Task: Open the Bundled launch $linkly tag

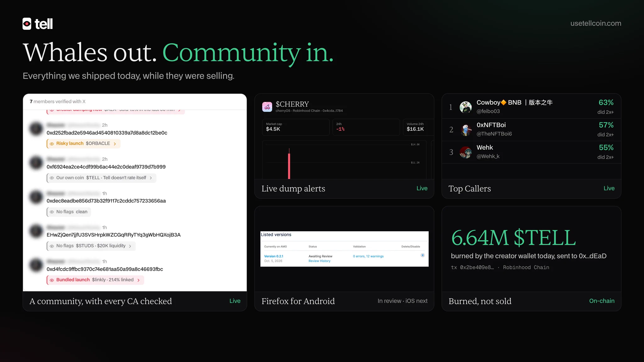Action: pyautogui.click(x=95, y=280)
